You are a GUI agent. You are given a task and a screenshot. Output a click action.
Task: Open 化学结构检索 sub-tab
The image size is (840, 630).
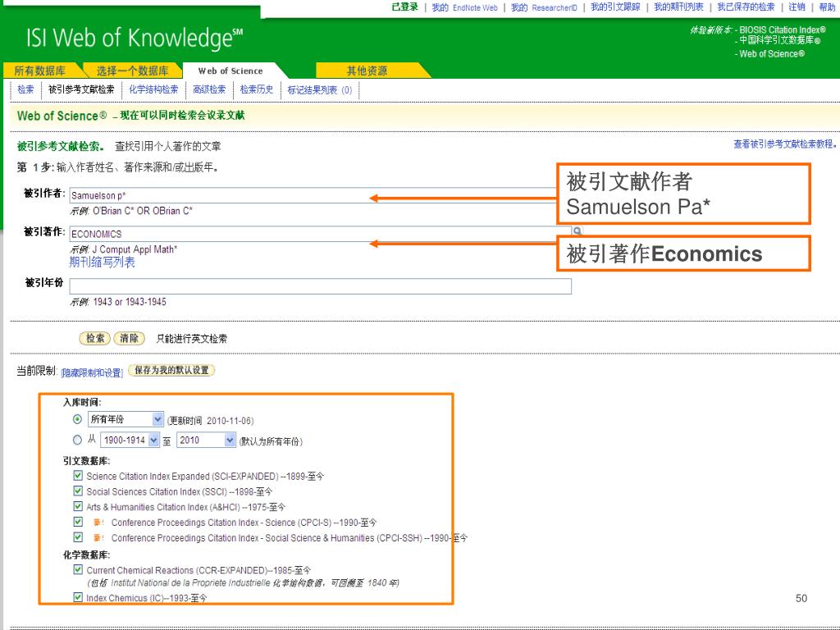[x=153, y=89]
